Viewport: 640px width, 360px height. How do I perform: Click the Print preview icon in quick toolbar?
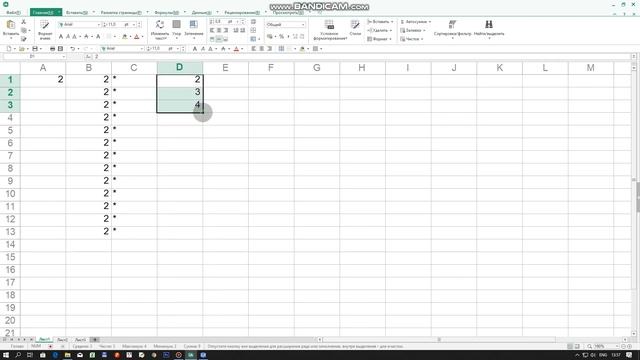coord(60,49)
